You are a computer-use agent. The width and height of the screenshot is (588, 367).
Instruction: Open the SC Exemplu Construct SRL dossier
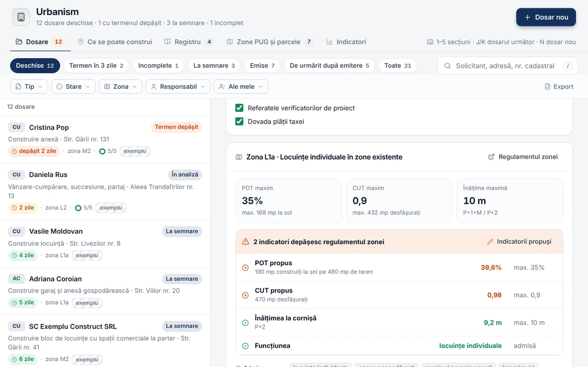point(105,341)
